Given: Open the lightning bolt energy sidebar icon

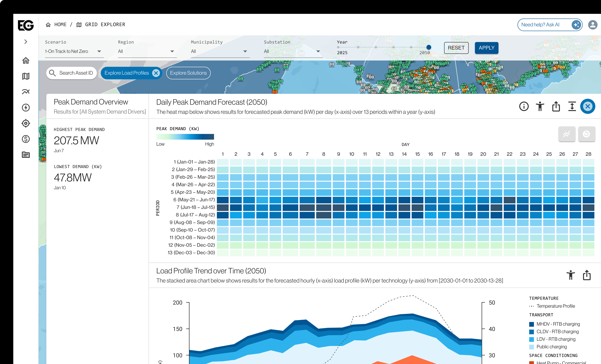Looking at the screenshot, I should click(x=26, y=108).
